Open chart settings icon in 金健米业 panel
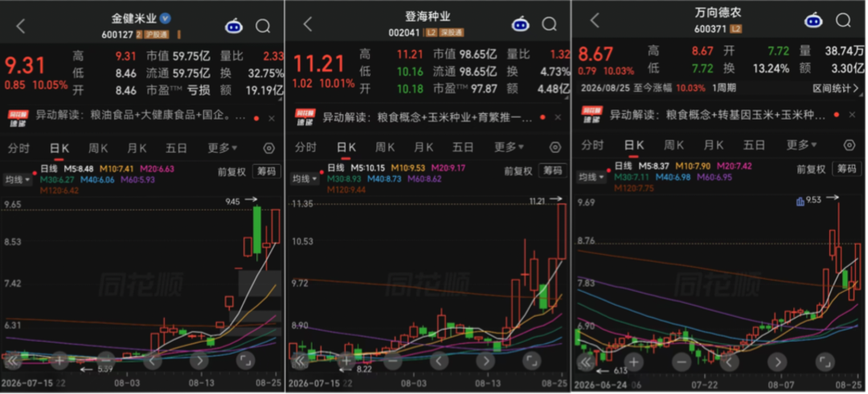 pyautogui.click(x=269, y=148)
